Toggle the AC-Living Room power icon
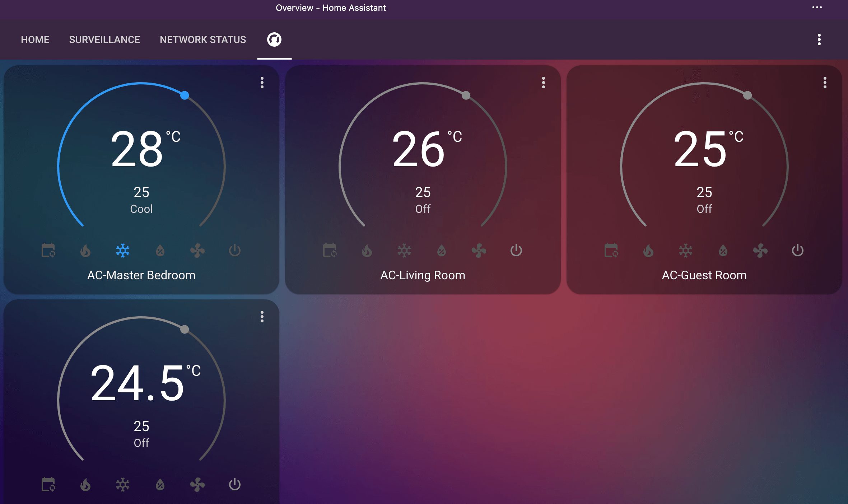This screenshot has width=848, height=504. pyautogui.click(x=516, y=251)
